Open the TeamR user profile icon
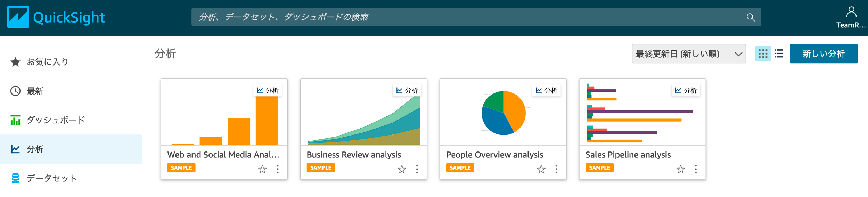 851,13
